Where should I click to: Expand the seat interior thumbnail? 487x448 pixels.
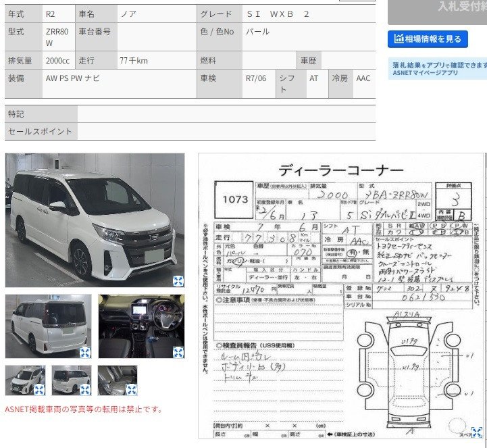(131, 390)
